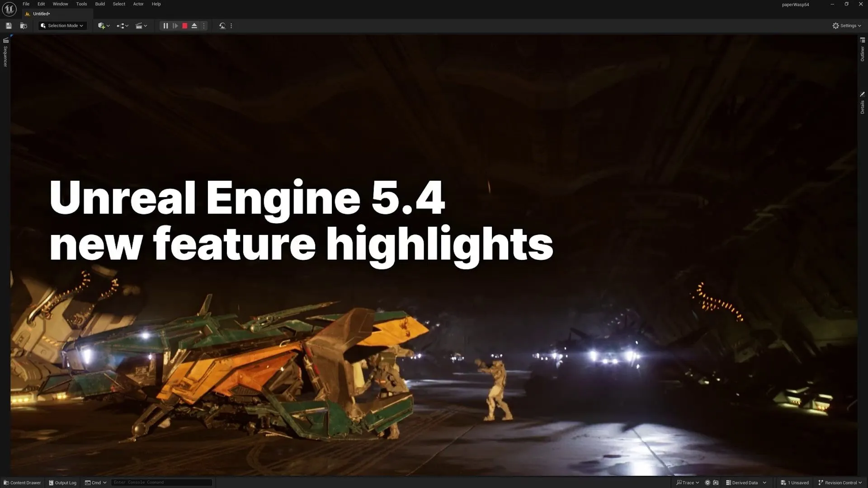Open the File menu

26,4
